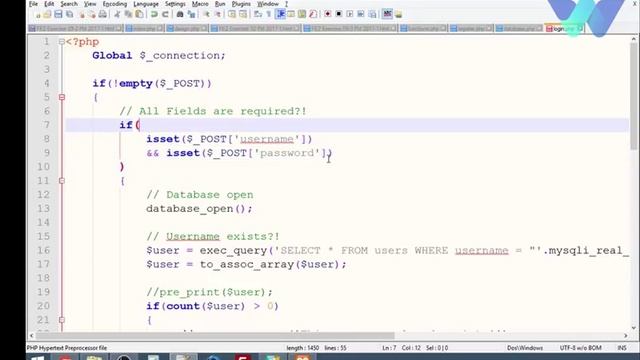Click the Zoom Out toolbar icon
This screenshot has height=360, width=640.
coord(218,14)
